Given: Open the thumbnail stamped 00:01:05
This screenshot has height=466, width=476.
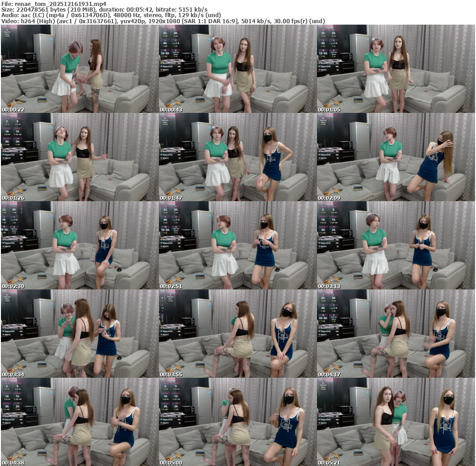Looking at the screenshot, I should [x=396, y=69].
